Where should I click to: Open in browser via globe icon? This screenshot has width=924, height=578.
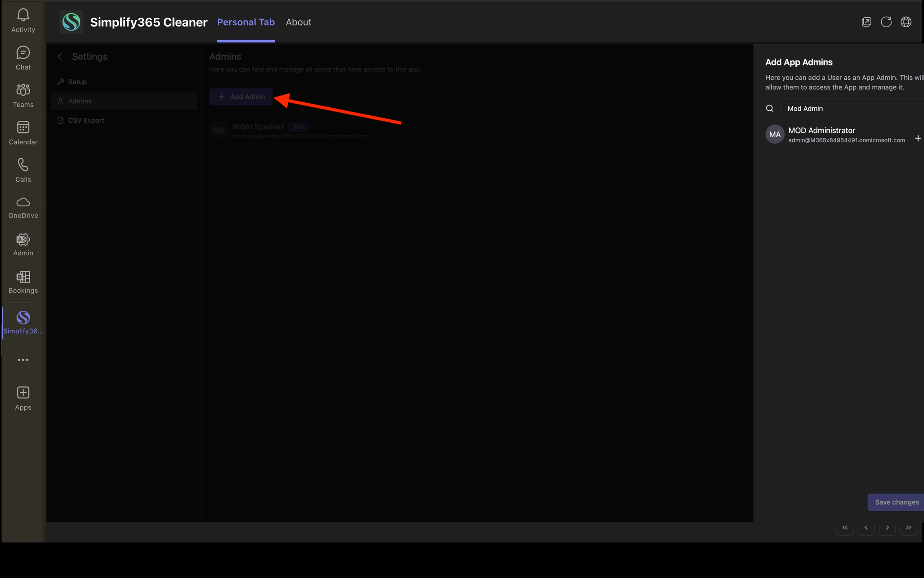pos(906,22)
